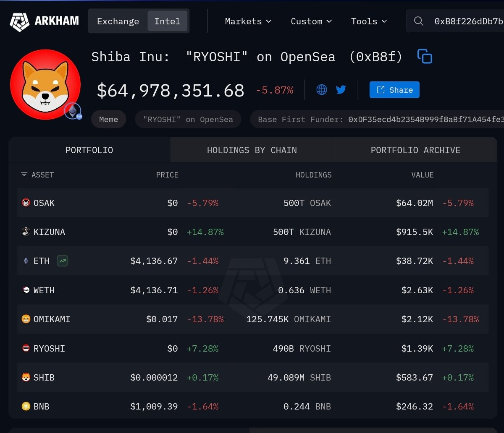Click the $0.017 OMIKAMI price
The width and height of the screenshot is (504, 433).
[x=162, y=319]
